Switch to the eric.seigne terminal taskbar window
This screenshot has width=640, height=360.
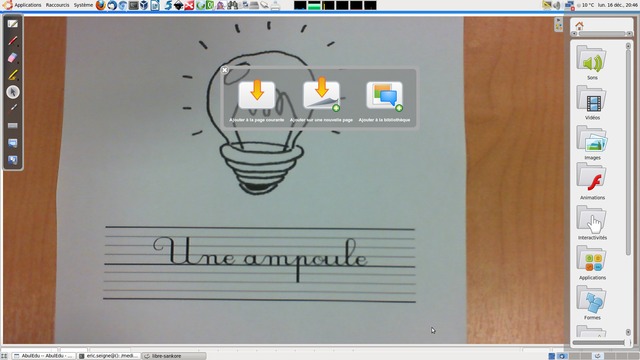pos(109,356)
